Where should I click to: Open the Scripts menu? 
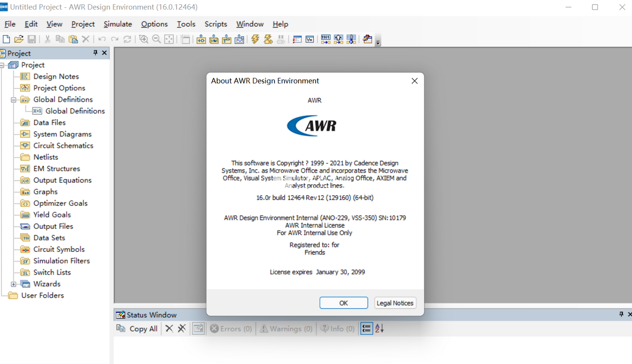pos(216,24)
